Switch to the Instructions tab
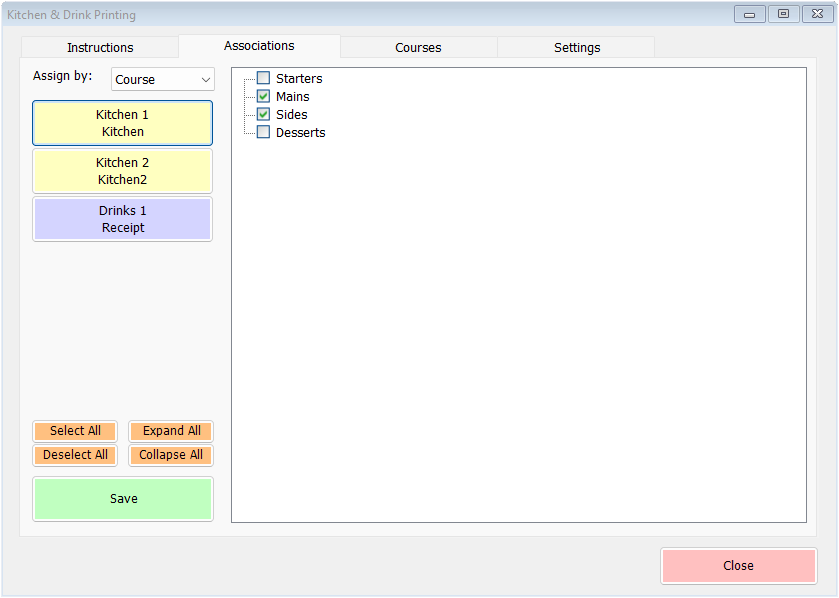This screenshot has width=839, height=598. pos(100,48)
